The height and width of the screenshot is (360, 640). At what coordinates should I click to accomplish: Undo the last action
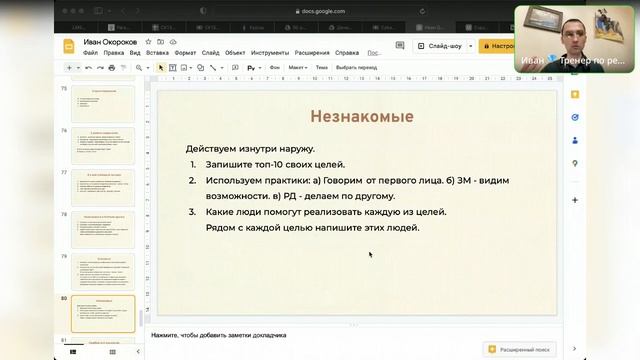[x=88, y=68]
